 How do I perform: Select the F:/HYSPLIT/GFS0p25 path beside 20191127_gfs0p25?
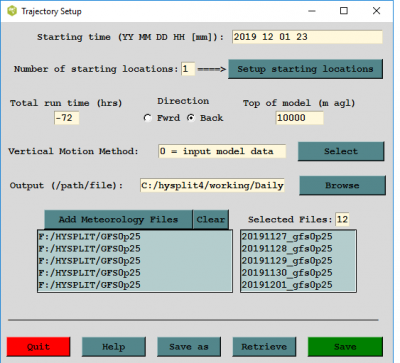(x=135, y=237)
